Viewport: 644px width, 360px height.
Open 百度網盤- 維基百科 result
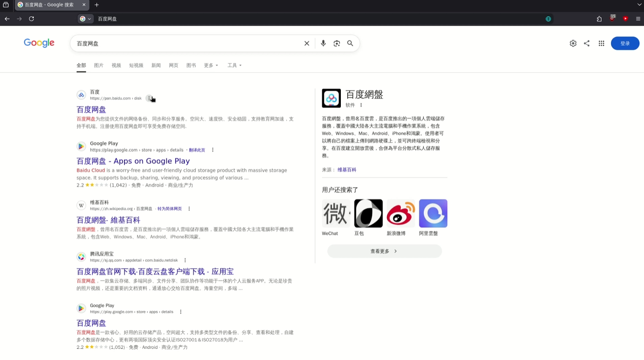(x=108, y=220)
